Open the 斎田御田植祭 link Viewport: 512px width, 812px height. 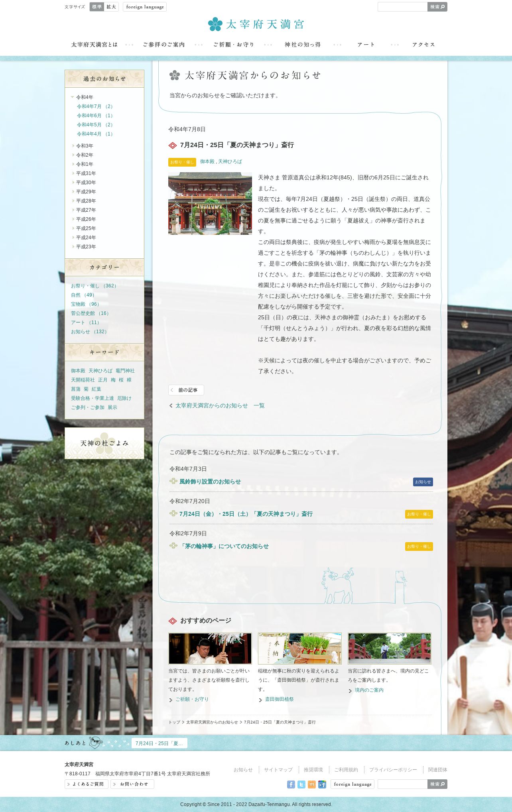coord(280,699)
